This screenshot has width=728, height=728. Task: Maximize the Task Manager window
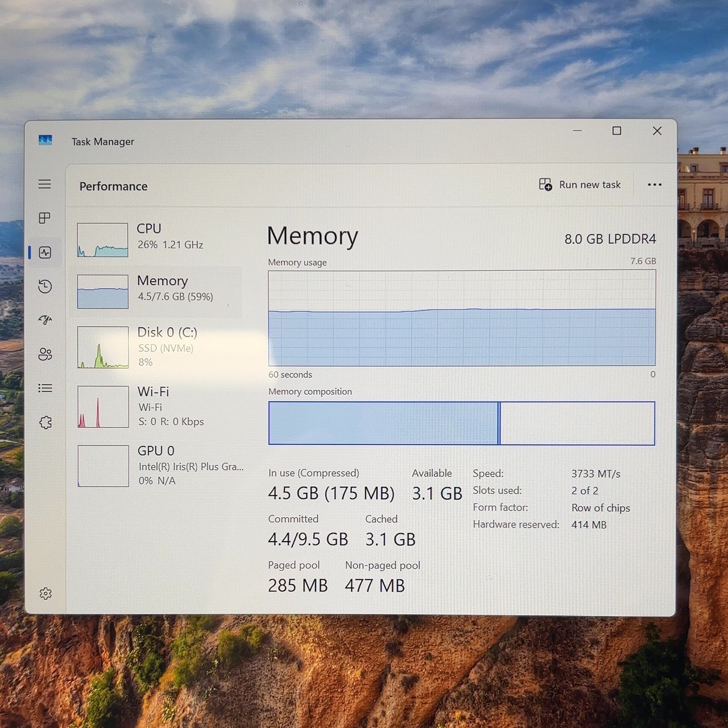tap(617, 131)
